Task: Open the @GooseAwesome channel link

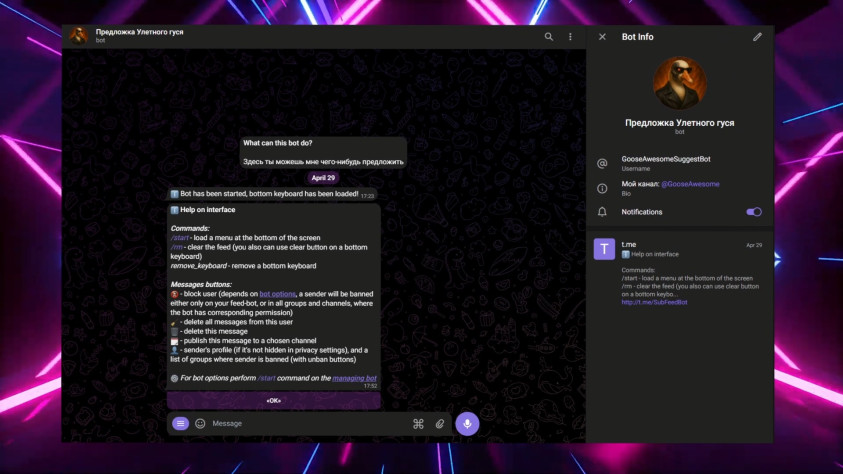Action: pos(690,184)
